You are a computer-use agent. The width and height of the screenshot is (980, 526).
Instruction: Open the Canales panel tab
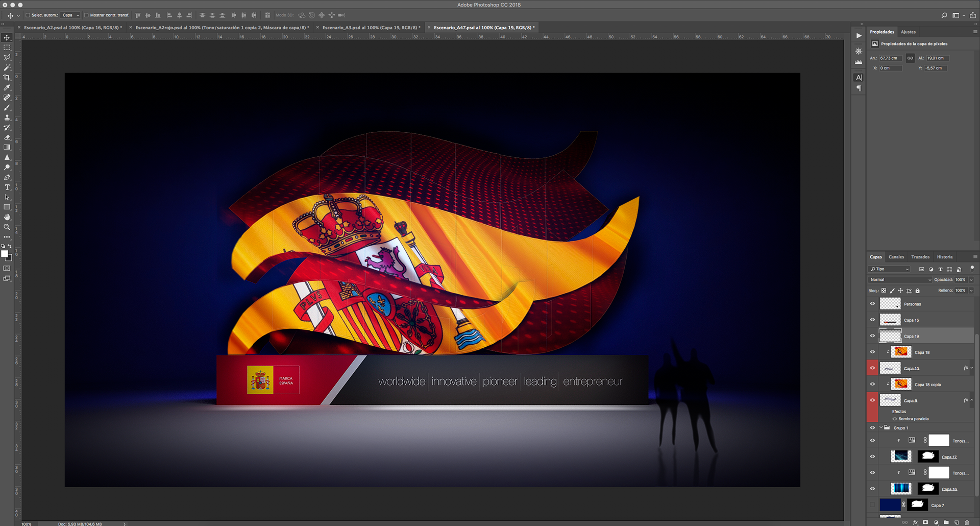click(896, 257)
